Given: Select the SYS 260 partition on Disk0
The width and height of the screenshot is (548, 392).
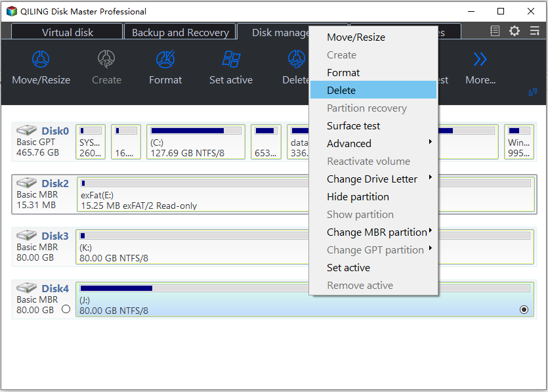Looking at the screenshot, I should 91,142.
